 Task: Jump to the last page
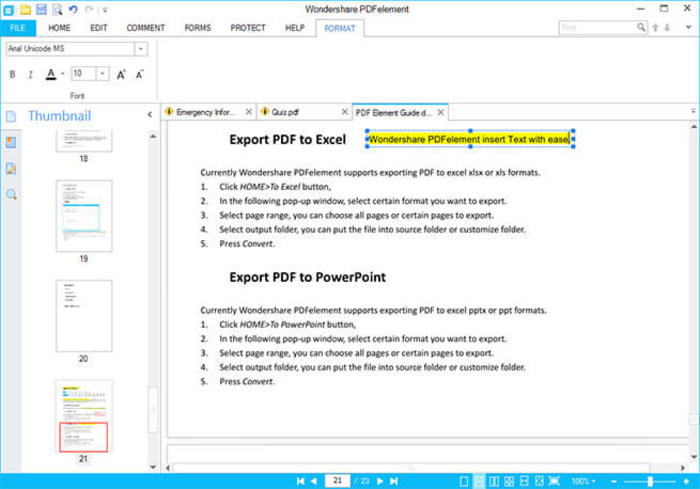pyautogui.click(x=393, y=481)
